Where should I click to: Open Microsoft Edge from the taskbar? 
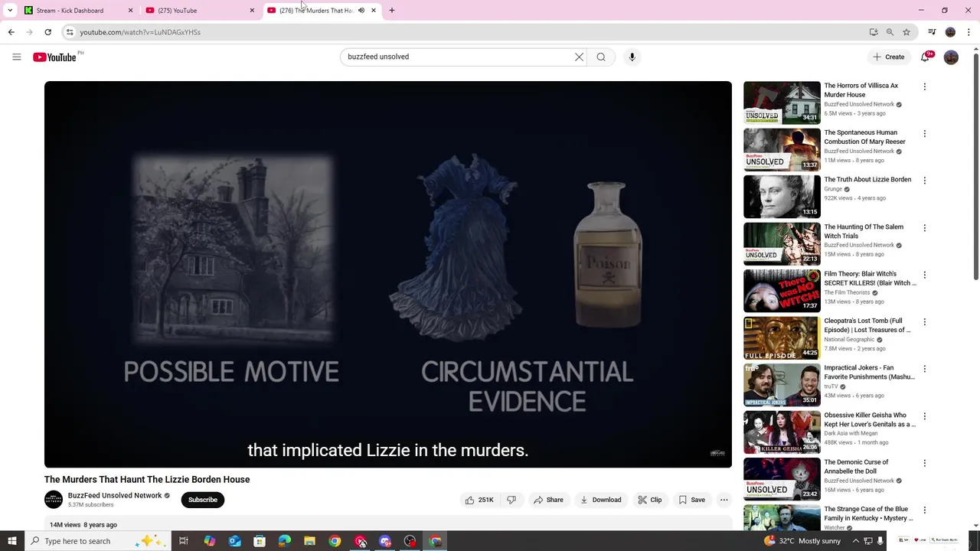[x=284, y=541]
